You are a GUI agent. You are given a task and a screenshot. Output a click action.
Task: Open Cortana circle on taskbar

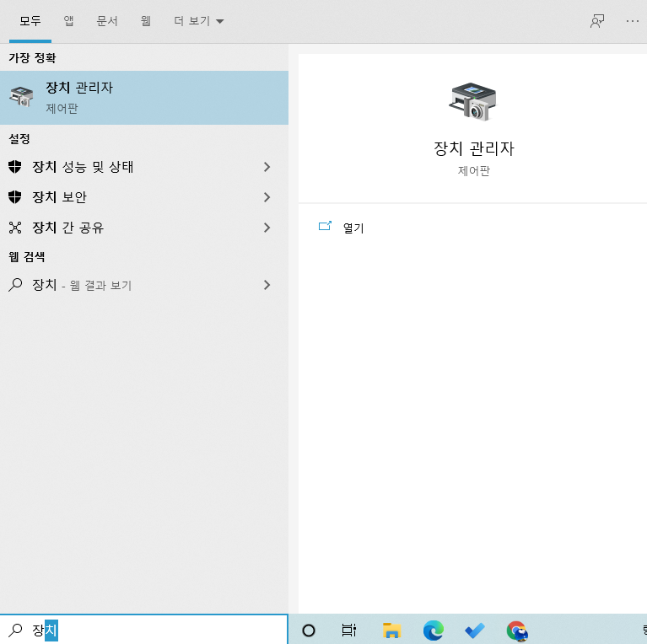point(309,631)
